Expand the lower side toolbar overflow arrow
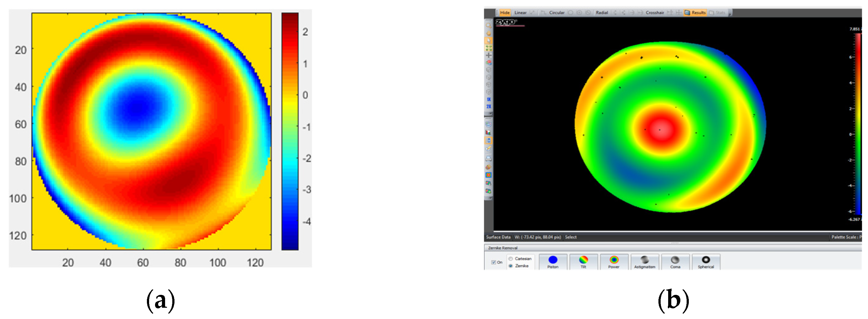Image resolution: width=868 pixels, height=319 pixels. pyautogui.click(x=490, y=198)
